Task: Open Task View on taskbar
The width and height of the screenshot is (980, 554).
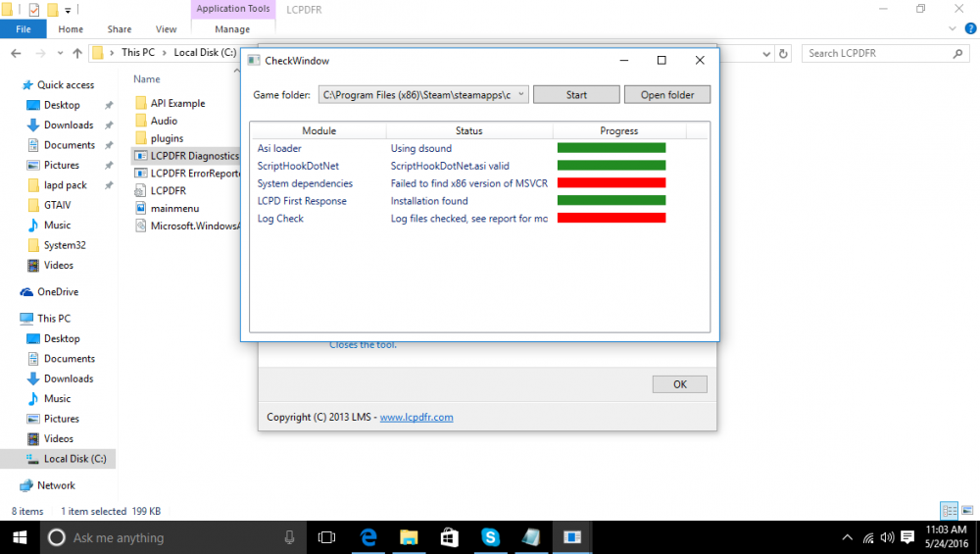Action: (x=326, y=537)
